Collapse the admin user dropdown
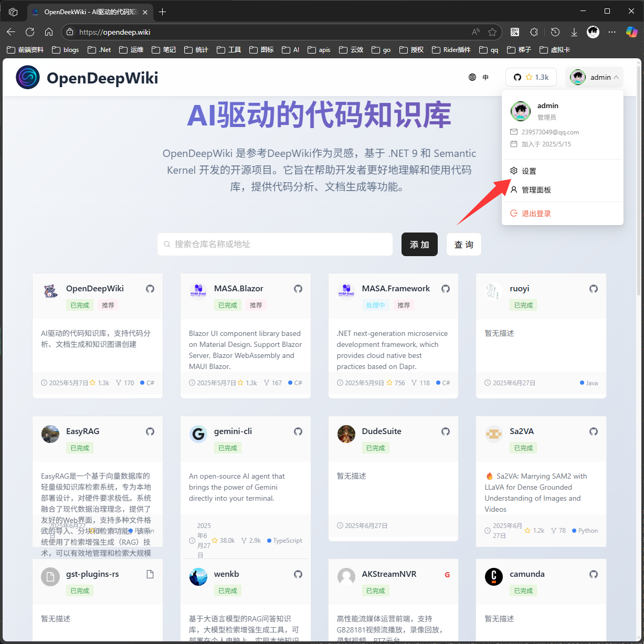This screenshot has height=644, width=644. click(x=594, y=77)
